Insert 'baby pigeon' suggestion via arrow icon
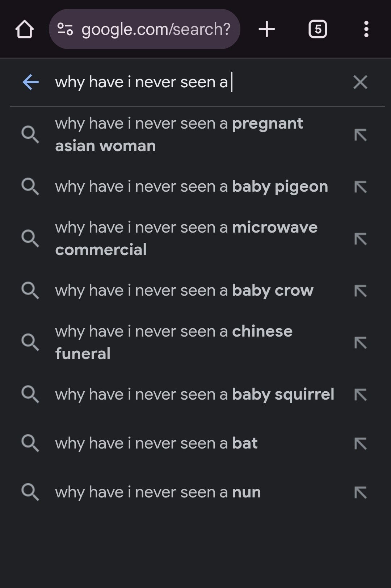391x588 pixels. point(360,187)
